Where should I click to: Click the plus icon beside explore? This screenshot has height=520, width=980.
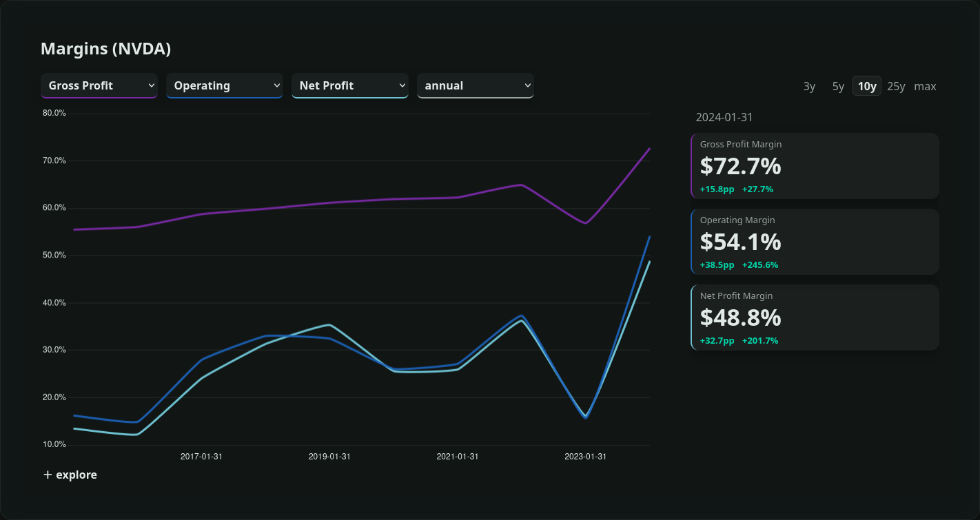click(x=48, y=475)
